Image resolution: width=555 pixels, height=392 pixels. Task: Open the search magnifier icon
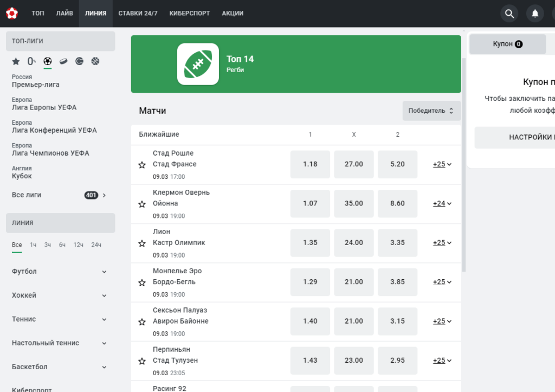point(509,14)
